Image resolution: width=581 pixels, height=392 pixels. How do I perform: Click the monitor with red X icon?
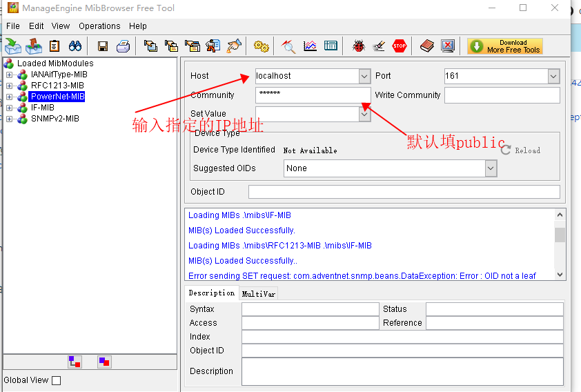pyautogui.click(x=448, y=46)
